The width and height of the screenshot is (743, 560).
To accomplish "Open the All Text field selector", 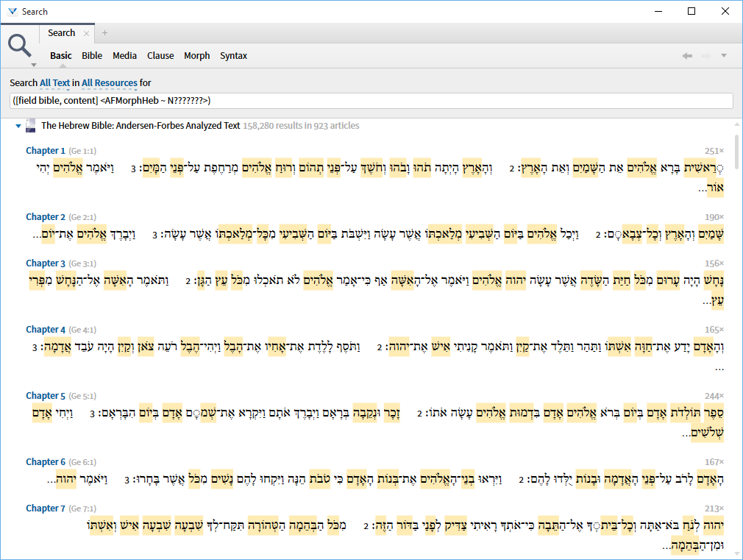I will (x=55, y=83).
